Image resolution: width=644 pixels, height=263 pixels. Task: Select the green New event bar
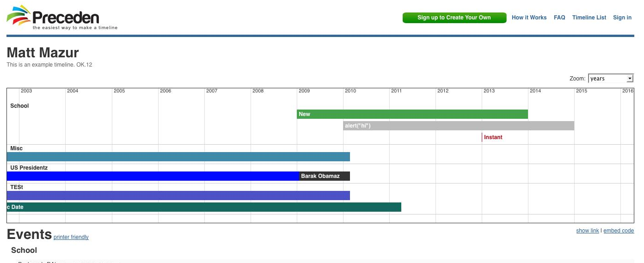pos(412,114)
